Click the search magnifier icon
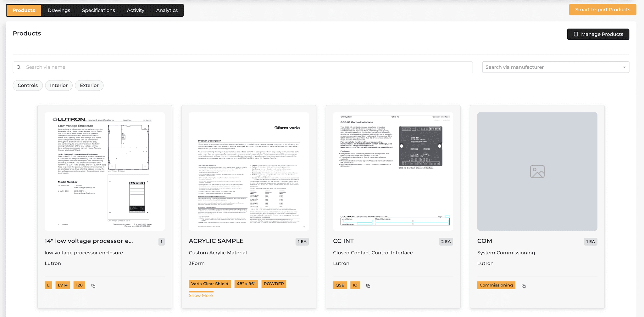The width and height of the screenshot is (644, 317). (x=19, y=67)
